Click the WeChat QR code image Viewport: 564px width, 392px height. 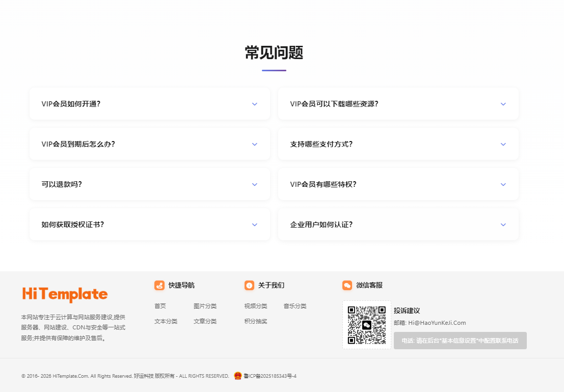[366, 324]
